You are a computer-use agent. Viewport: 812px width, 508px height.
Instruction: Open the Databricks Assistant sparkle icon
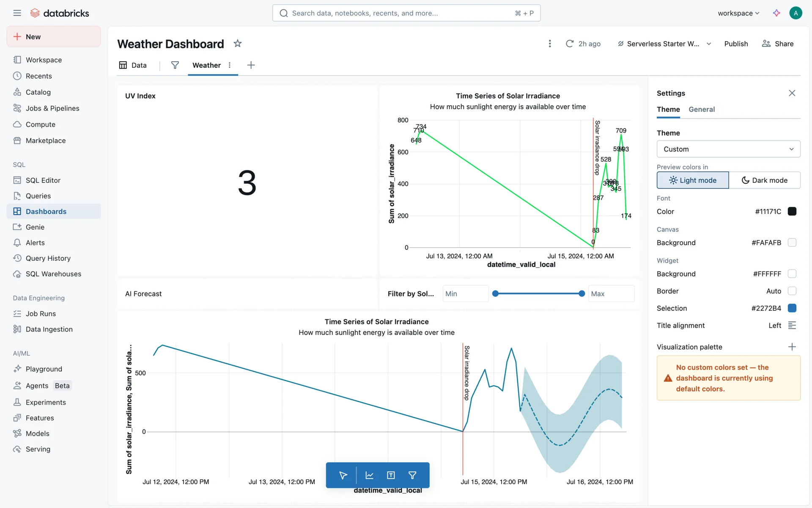pyautogui.click(x=776, y=13)
